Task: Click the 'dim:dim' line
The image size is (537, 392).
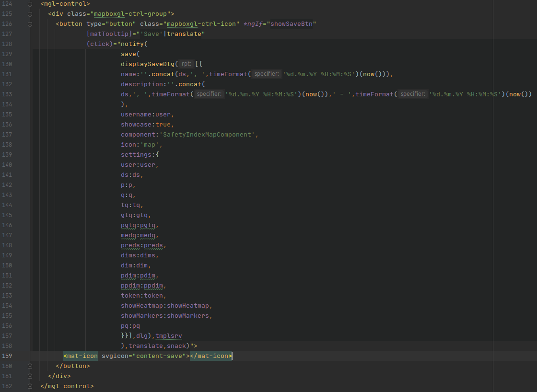Action: coord(136,265)
